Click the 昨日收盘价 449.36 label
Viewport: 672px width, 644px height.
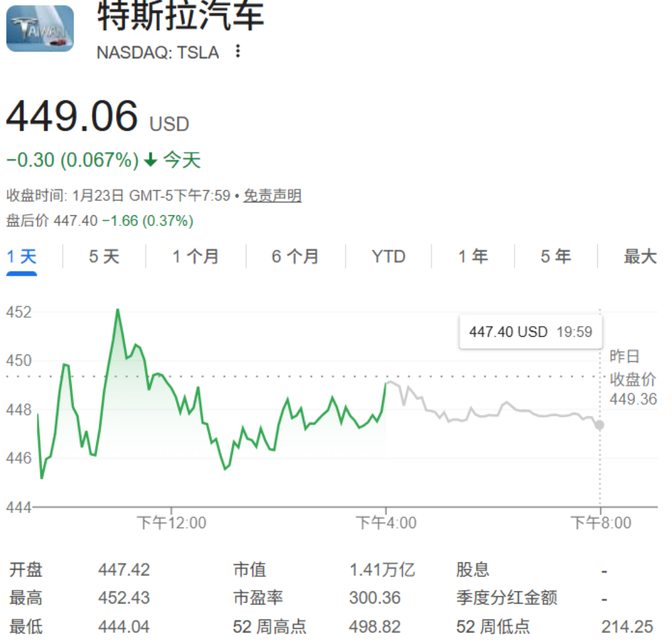pyautogui.click(x=633, y=378)
